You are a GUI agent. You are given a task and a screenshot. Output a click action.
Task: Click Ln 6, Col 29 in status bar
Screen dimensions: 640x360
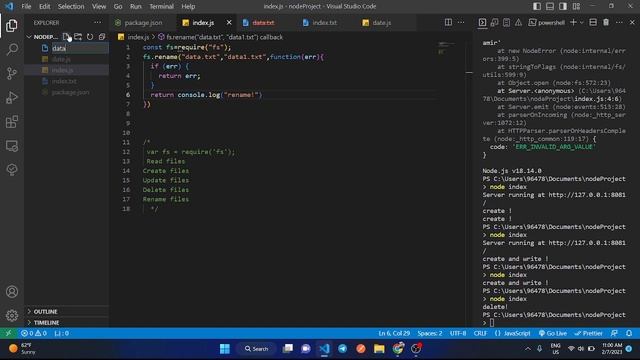tap(394, 333)
